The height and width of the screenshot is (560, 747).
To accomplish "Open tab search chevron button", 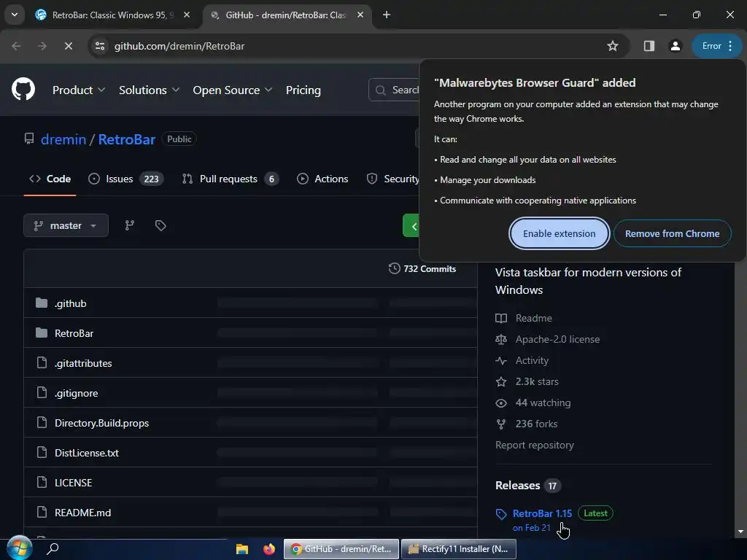I will point(15,15).
